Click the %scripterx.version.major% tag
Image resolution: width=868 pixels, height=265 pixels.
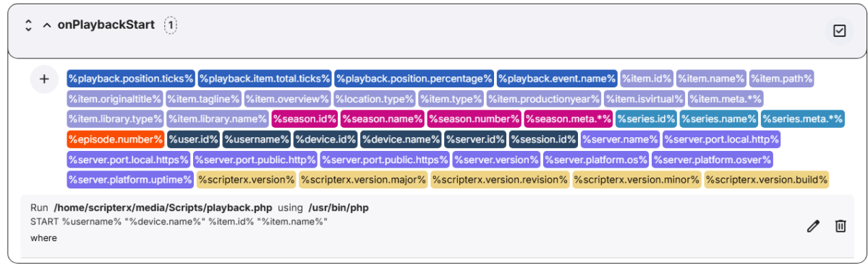click(x=364, y=179)
